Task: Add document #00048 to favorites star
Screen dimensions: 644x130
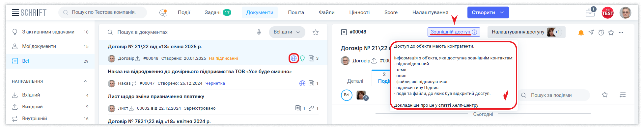Action: pyautogui.click(x=611, y=32)
